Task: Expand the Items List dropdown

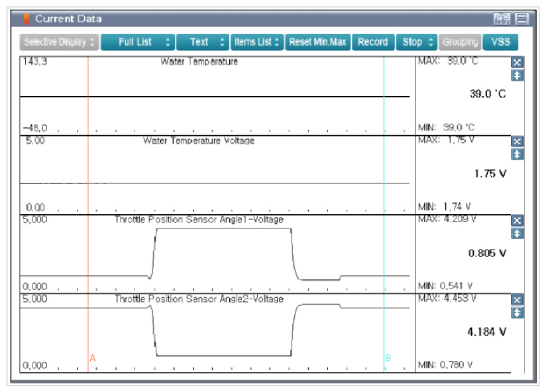Action: 257,42
